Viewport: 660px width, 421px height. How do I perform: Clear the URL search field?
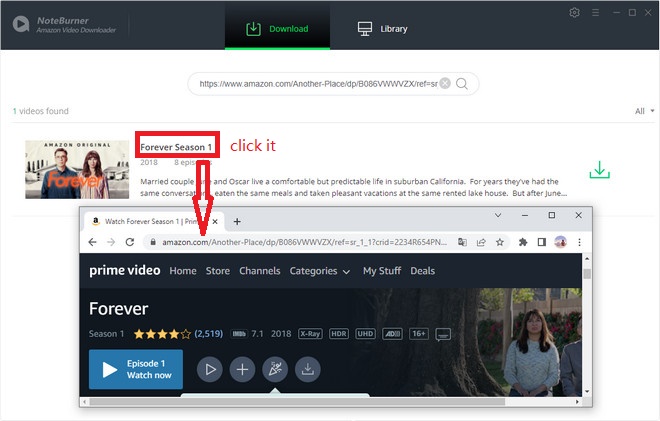click(445, 83)
